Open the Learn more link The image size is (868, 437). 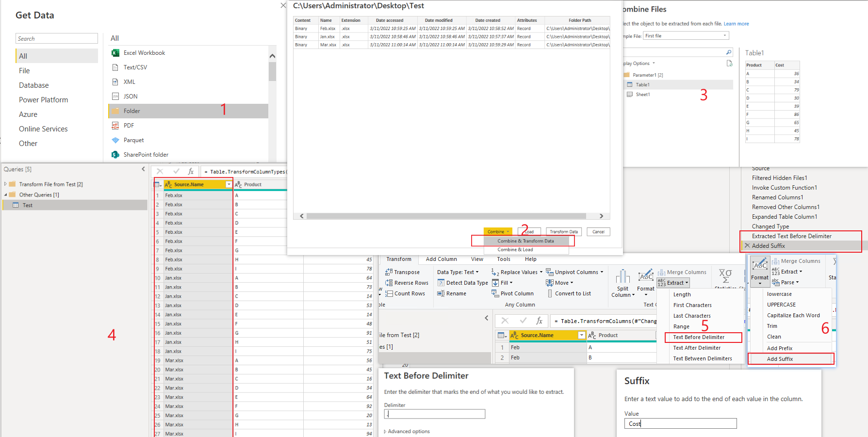pyautogui.click(x=736, y=24)
